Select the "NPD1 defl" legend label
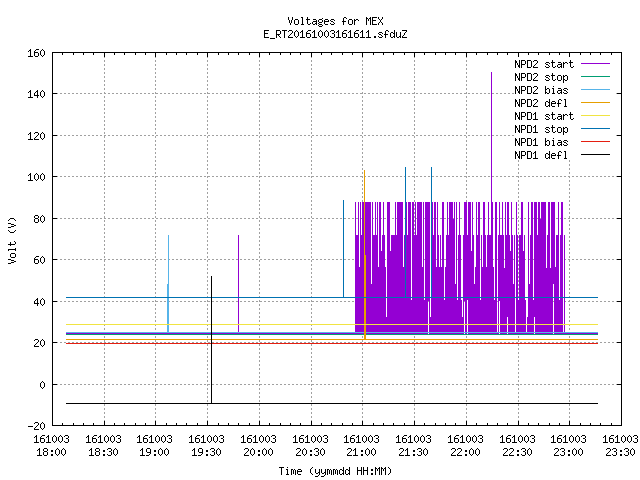The height and width of the screenshot is (480, 640). [x=541, y=155]
